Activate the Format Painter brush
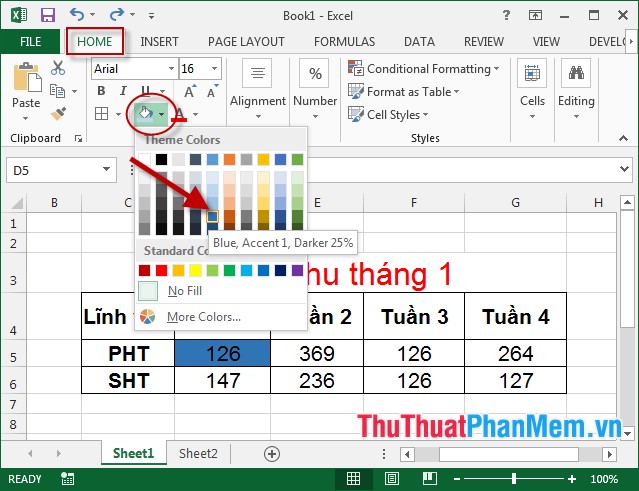This screenshot has height=491, width=639. click(58, 114)
